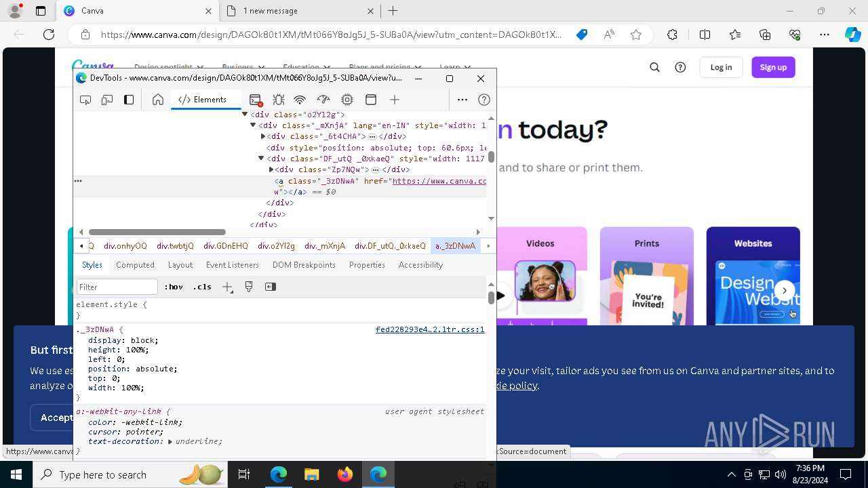Expand the div class _6t4CHA node
The height and width of the screenshot is (488, 868).
tap(263, 136)
